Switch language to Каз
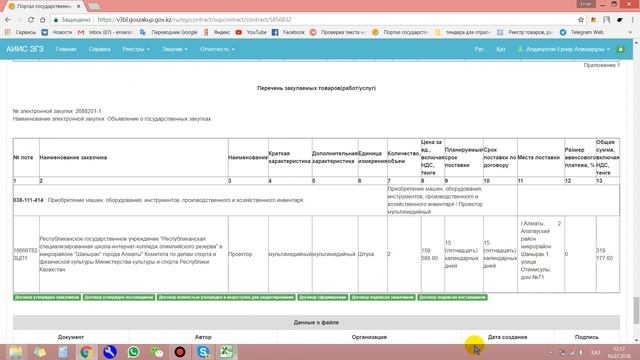The height and width of the screenshot is (360, 640). (x=501, y=49)
